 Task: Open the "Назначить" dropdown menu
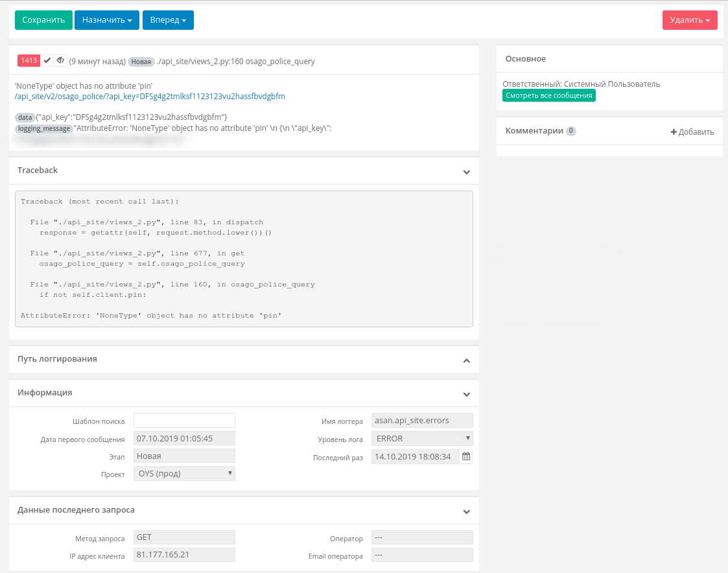tap(106, 20)
